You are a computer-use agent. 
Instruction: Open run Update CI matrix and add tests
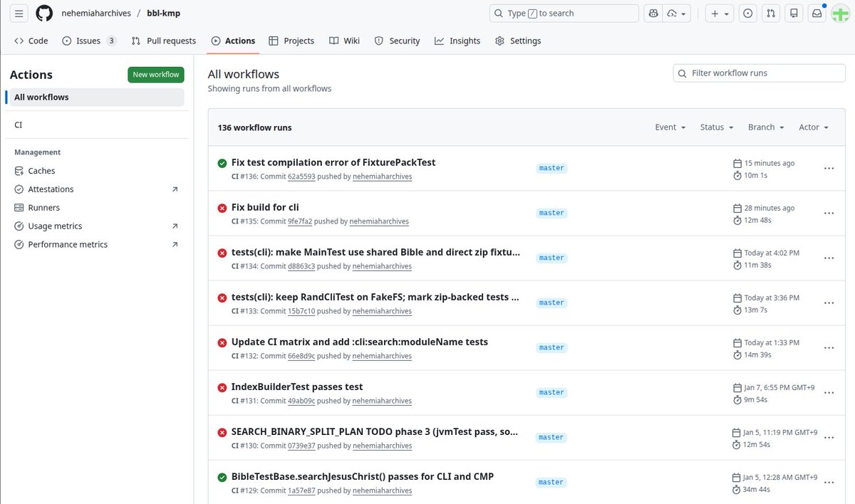[x=360, y=342]
